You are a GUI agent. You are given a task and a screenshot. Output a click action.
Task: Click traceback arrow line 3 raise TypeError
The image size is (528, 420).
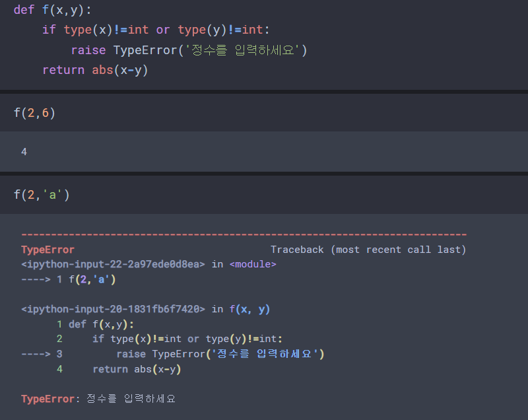tap(173, 354)
